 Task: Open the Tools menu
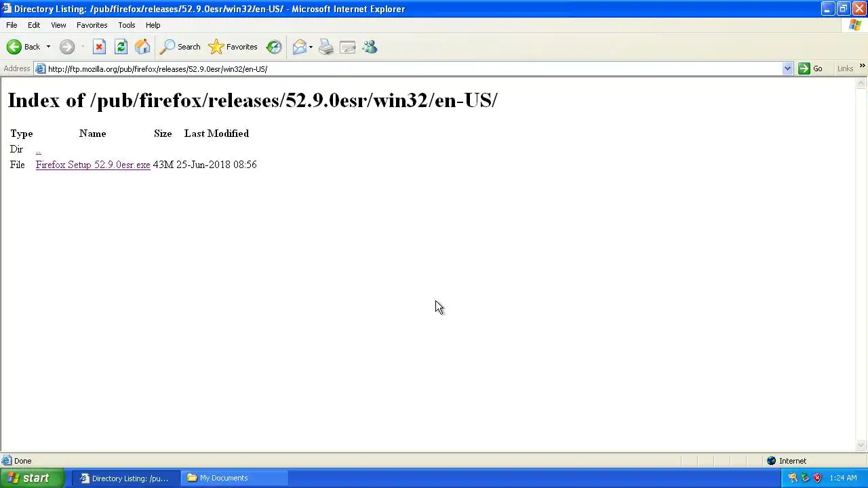[x=126, y=25]
